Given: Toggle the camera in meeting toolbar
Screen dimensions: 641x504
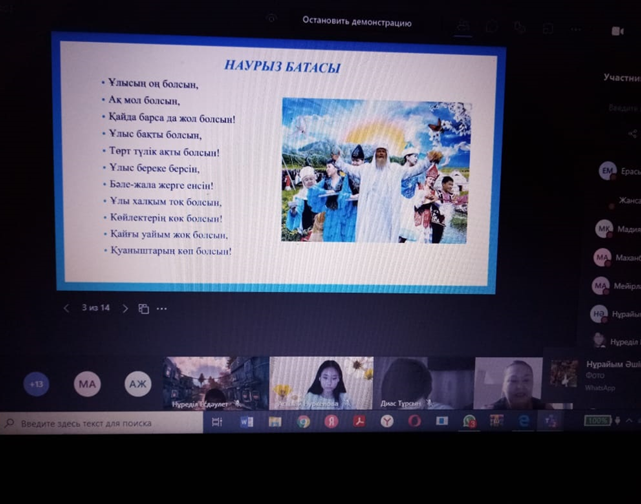Looking at the screenshot, I should (x=617, y=31).
